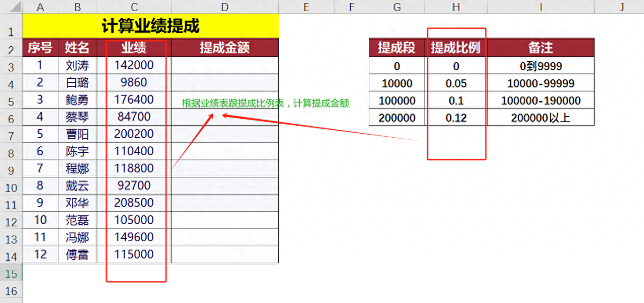Select column header H
Viewport: 644px width, 303px height.
(x=456, y=7)
